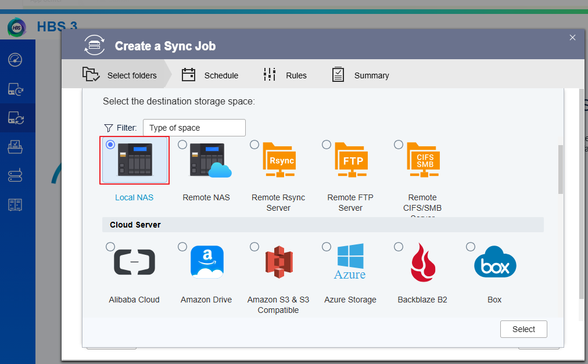Click the Remote FTP Server label
Screen dimensions: 588x364
click(x=350, y=203)
